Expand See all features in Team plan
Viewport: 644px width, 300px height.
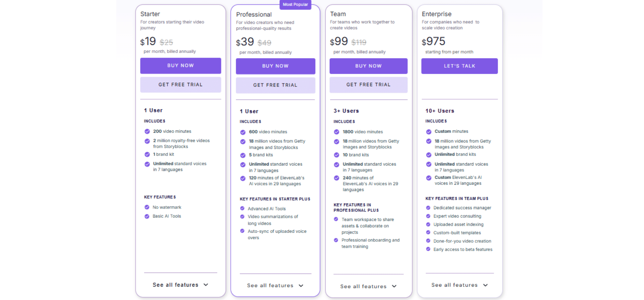click(368, 286)
